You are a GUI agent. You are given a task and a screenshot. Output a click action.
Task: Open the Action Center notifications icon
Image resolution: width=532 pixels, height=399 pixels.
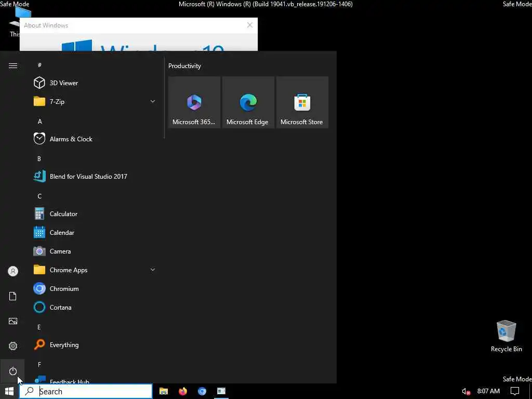click(515, 391)
